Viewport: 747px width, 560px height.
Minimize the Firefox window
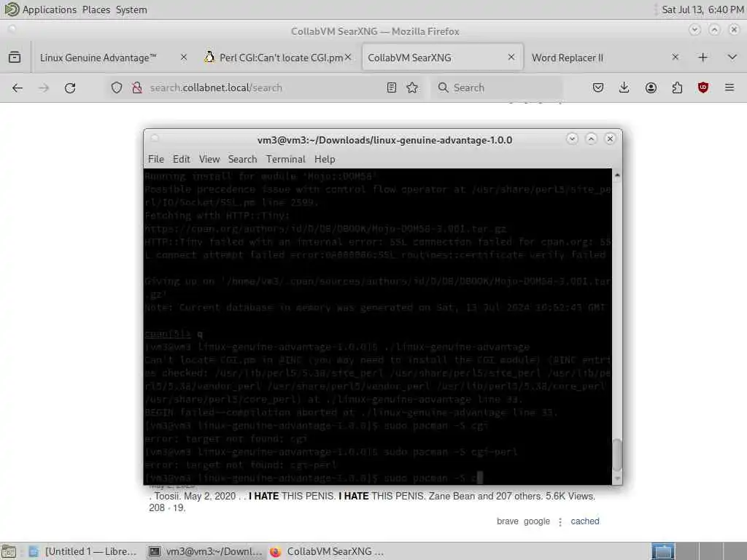(694, 30)
